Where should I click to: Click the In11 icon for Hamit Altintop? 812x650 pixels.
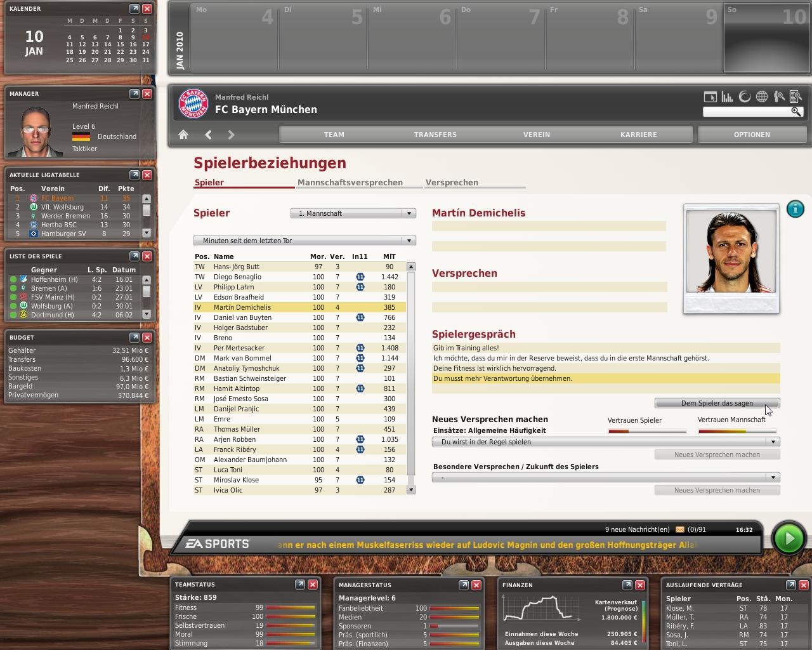360,388
